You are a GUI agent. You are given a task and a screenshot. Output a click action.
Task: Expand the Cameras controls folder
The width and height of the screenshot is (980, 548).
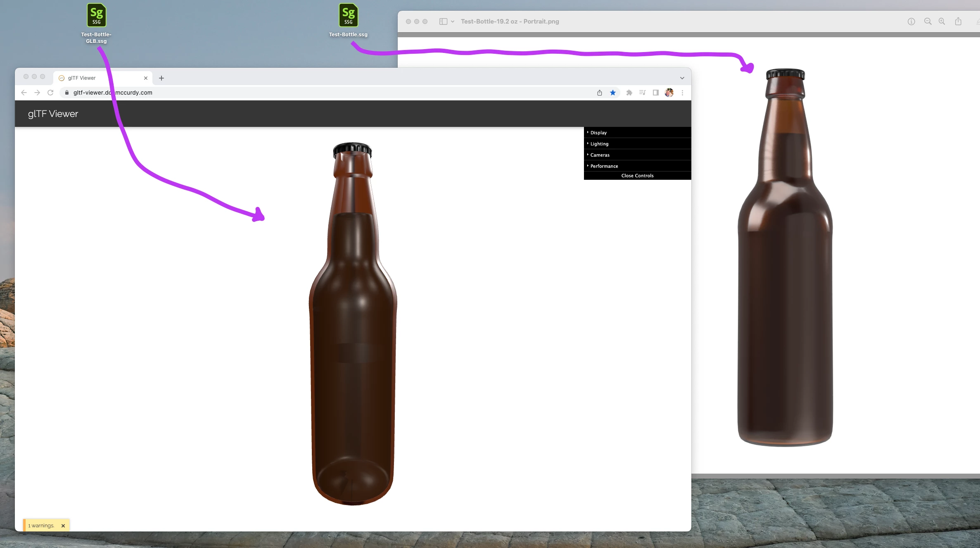click(x=600, y=155)
